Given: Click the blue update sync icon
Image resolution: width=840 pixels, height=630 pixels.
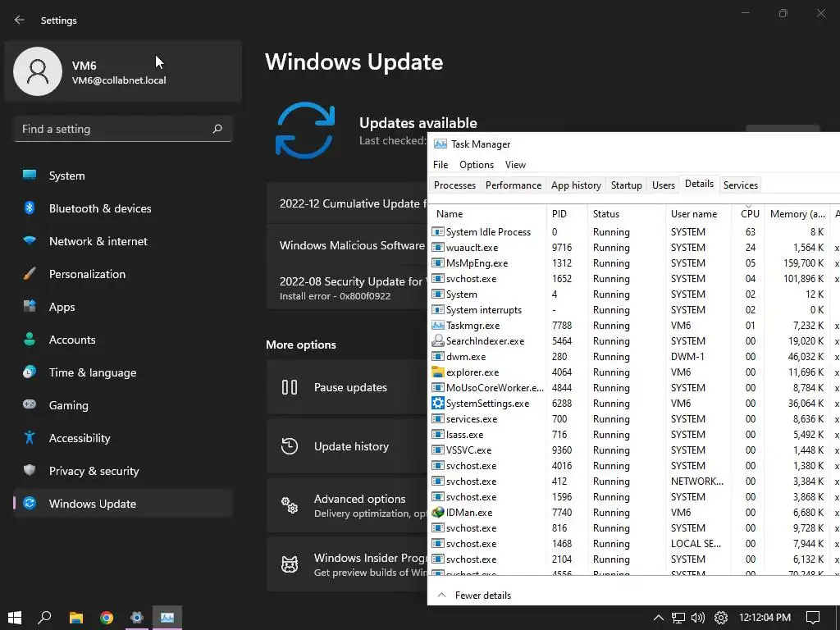Looking at the screenshot, I should click(x=305, y=130).
